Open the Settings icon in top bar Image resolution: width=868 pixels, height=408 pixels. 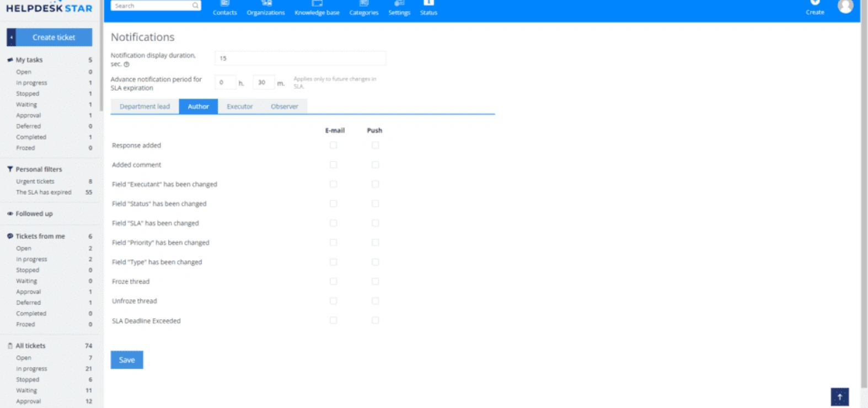click(x=399, y=3)
